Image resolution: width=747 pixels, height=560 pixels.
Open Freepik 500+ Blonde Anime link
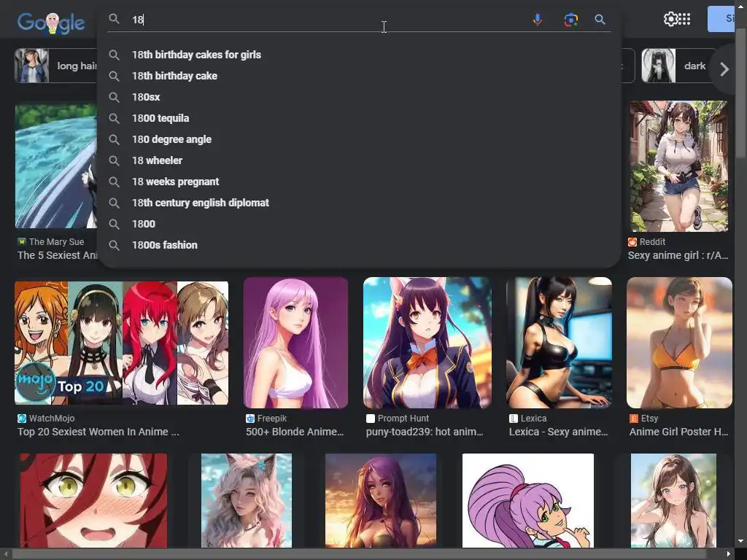295,432
